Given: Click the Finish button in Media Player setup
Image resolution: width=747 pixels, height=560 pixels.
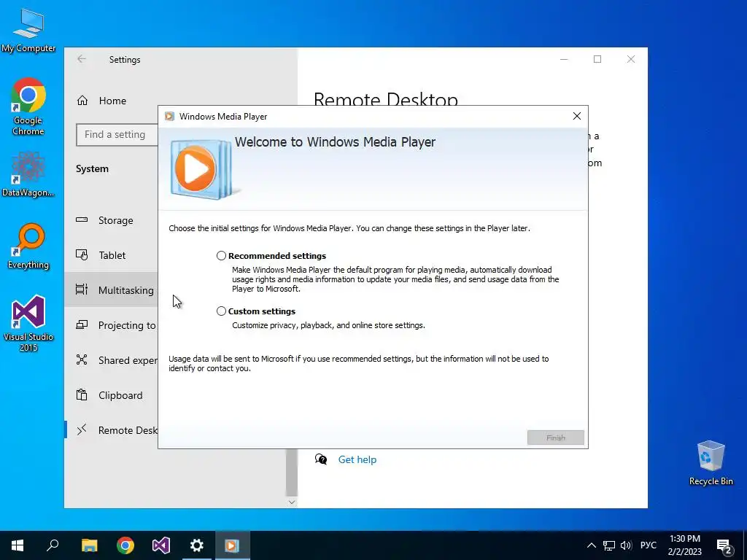Looking at the screenshot, I should [555, 437].
